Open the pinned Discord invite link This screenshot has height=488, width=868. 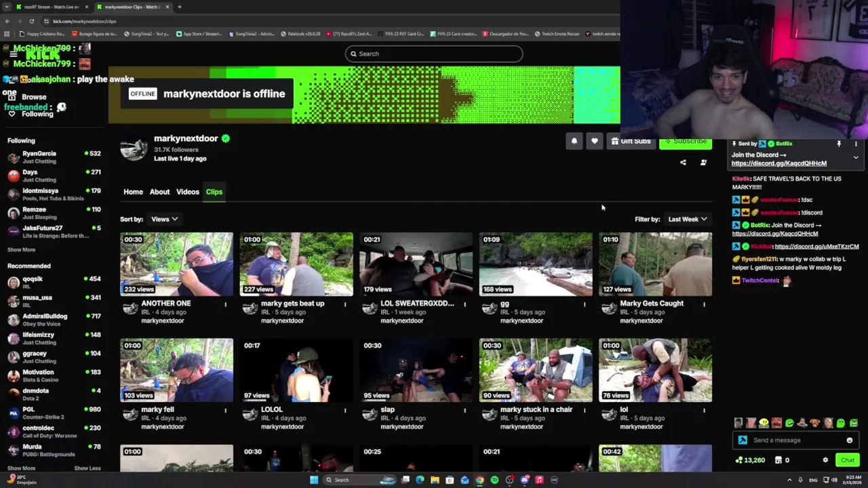(779, 163)
